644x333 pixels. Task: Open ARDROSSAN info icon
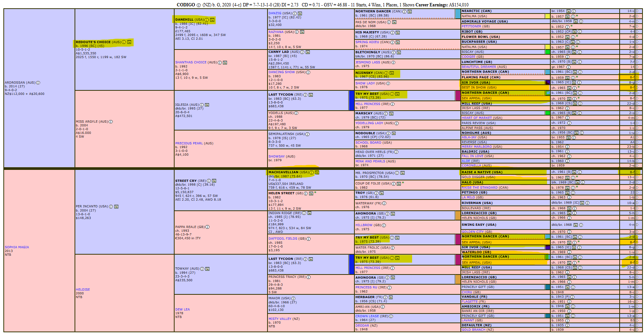click(x=38, y=82)
